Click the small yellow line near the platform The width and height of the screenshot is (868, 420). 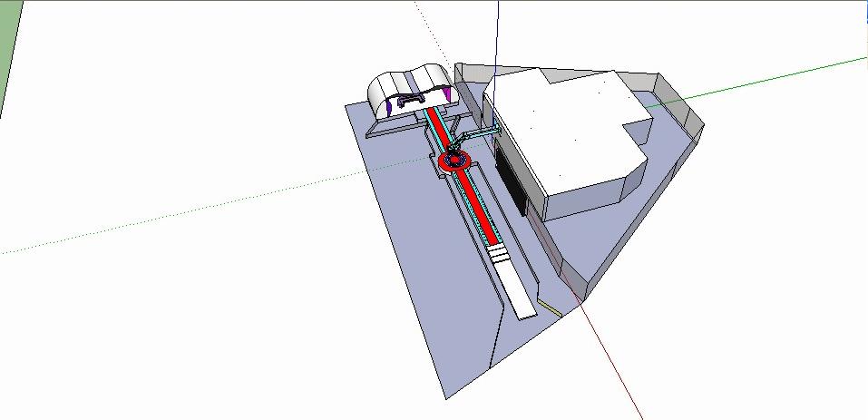point(551,308)
